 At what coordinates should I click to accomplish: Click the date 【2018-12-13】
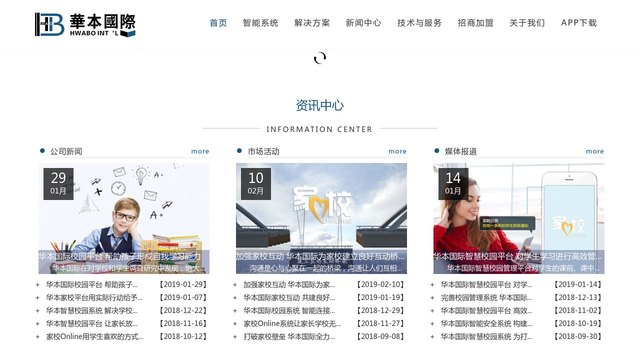click(578, 298)
